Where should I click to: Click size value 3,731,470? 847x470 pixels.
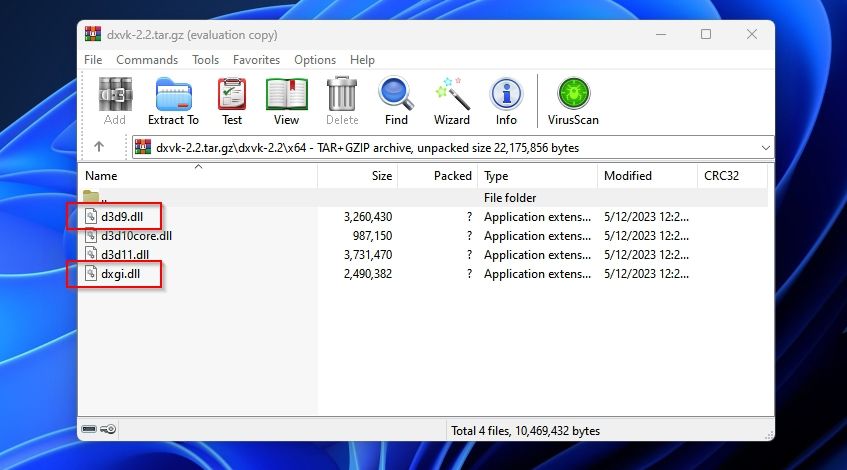pyautogui.click(x=368, y=254)
